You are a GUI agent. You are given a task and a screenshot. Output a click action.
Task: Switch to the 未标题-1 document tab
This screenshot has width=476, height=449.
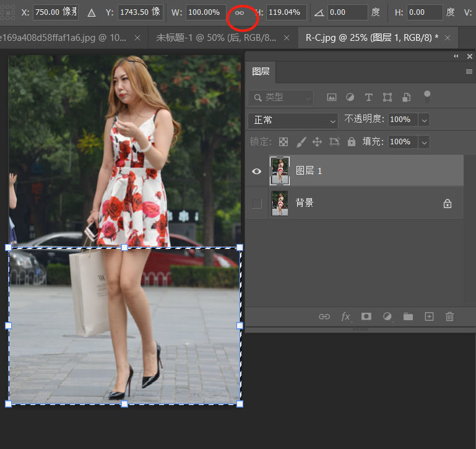coord(217,37)
